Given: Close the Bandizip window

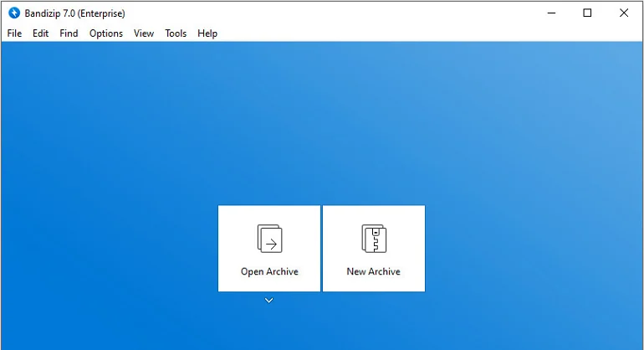Looking at the screenshot, I should pos(624,13).
